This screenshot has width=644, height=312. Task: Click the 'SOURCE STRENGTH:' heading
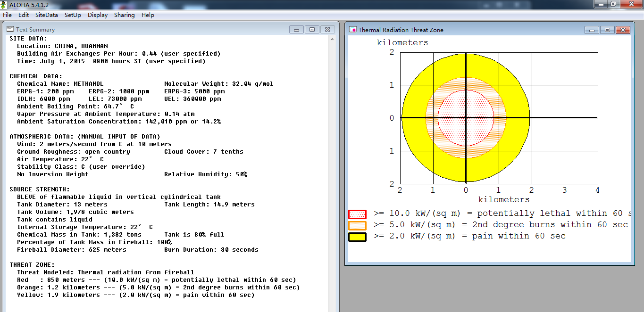click(x=40, y=189)
